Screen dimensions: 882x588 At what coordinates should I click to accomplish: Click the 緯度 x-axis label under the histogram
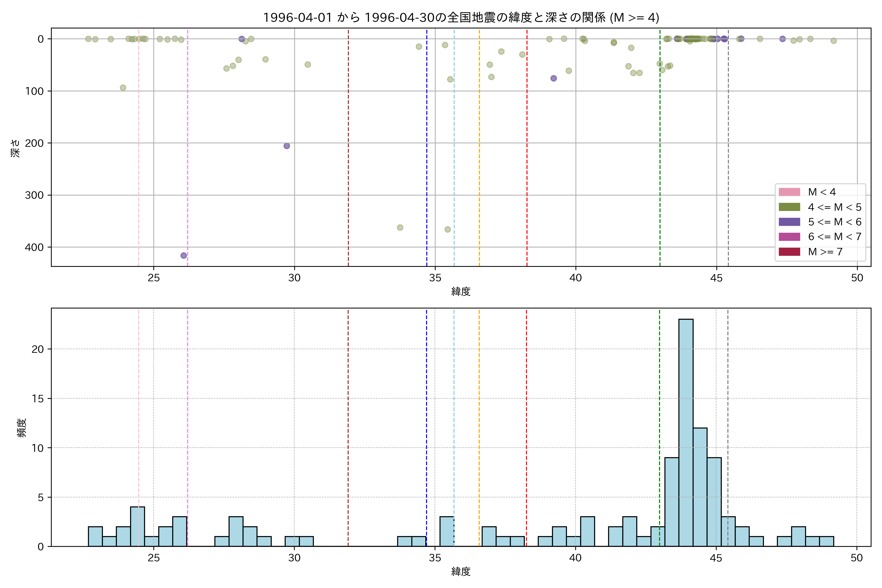(461, 572)
